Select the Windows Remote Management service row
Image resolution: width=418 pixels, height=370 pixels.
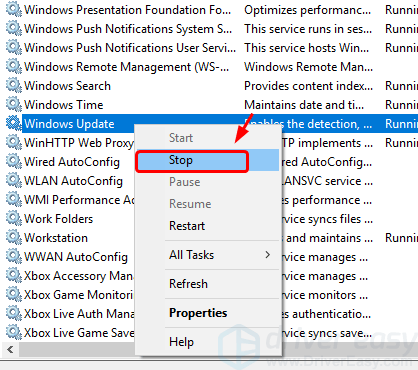pyautogui.click(x=212, y=67)
